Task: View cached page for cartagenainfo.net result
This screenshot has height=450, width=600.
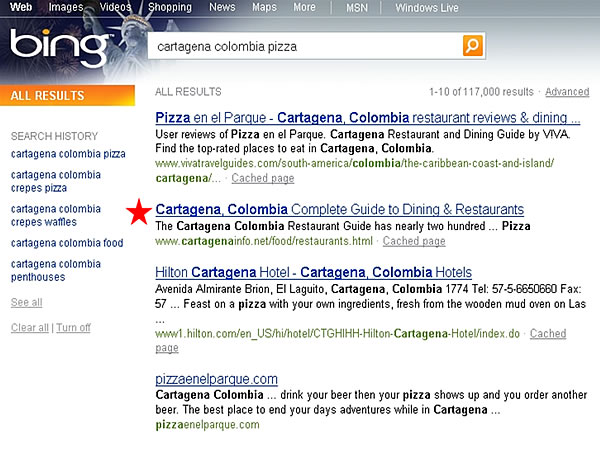Action: click(x=414, y=241)
